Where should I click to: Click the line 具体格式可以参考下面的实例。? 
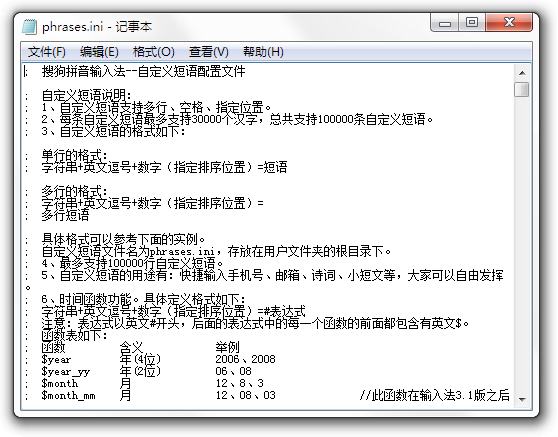click(123, 239)
